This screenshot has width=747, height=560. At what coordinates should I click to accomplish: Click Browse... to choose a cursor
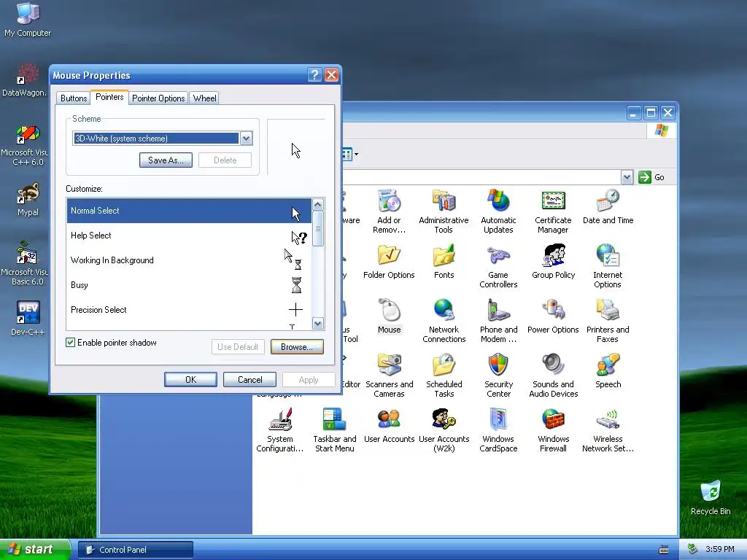click(x=297, y=346)
